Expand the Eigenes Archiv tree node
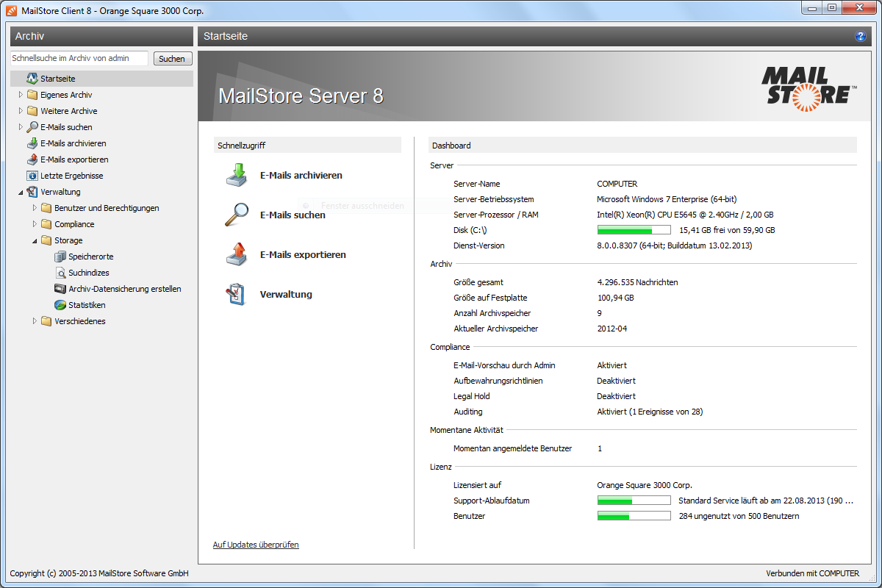Screen dimensions: 882x588 21,95
